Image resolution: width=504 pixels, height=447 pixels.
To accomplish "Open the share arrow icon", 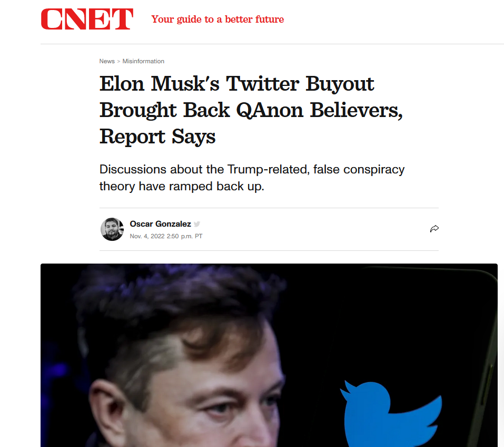I will (x=434, y=229).
